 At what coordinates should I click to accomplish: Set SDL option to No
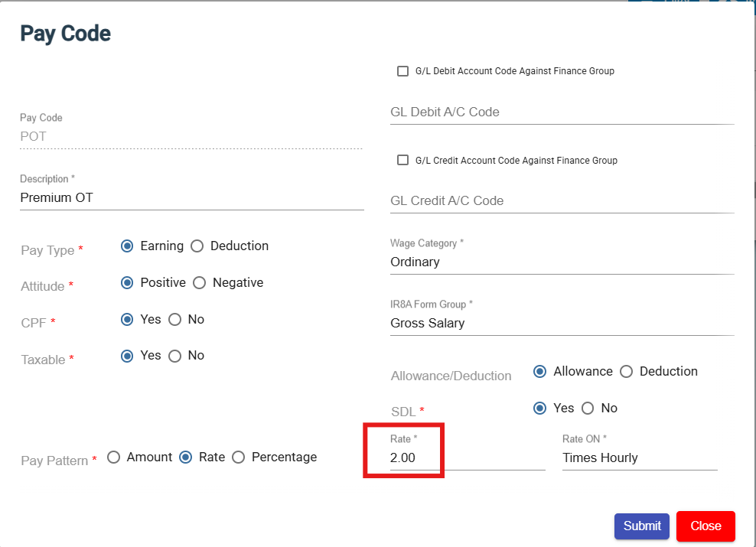click(588, 409)
